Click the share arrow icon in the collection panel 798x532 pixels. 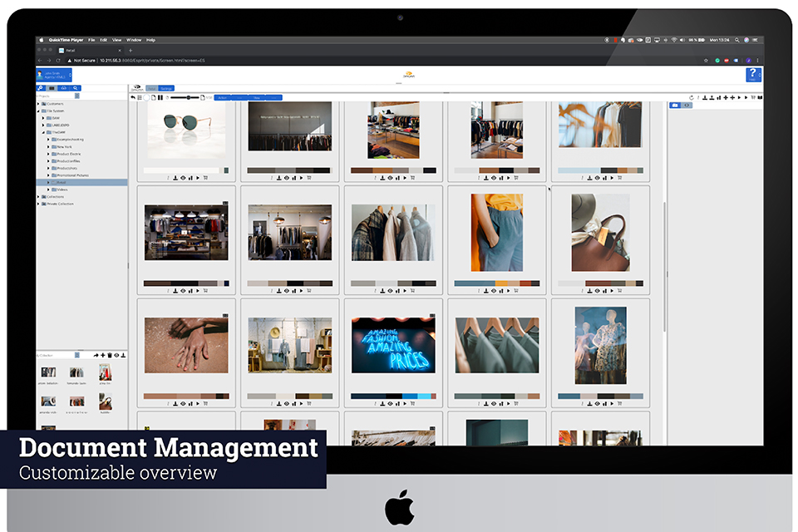(96, 355)
